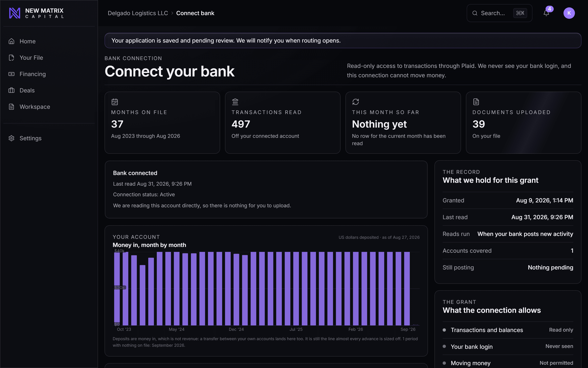This screenshot has height=368, width=588.
Task: Click the Never seen label
Action: (559, 346)
